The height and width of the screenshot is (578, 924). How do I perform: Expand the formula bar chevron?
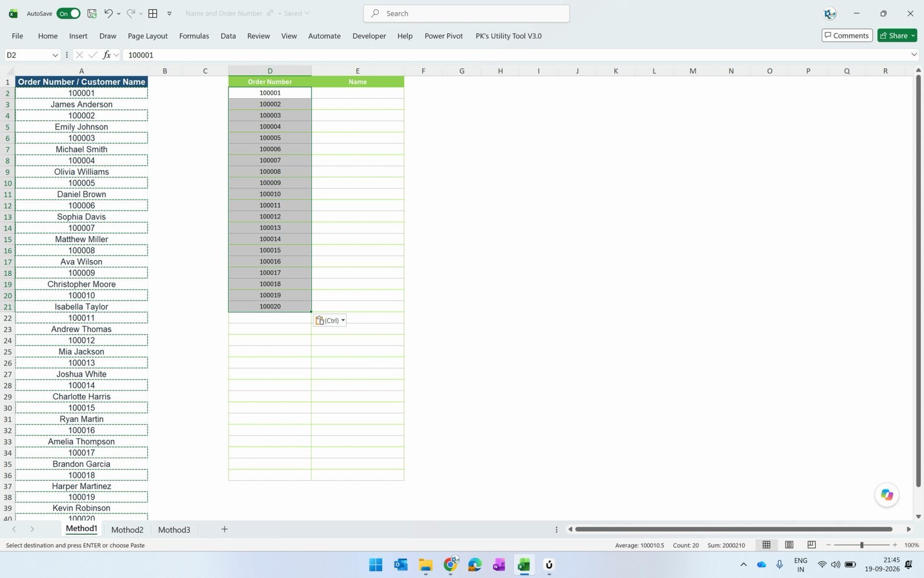(x=914, y=55)
